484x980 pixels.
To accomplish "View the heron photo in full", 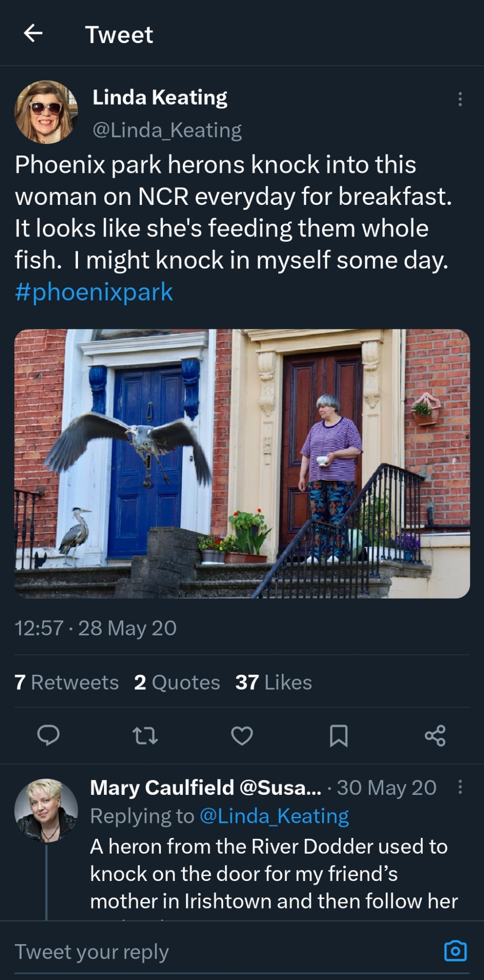I will click(x=242, y=463).
